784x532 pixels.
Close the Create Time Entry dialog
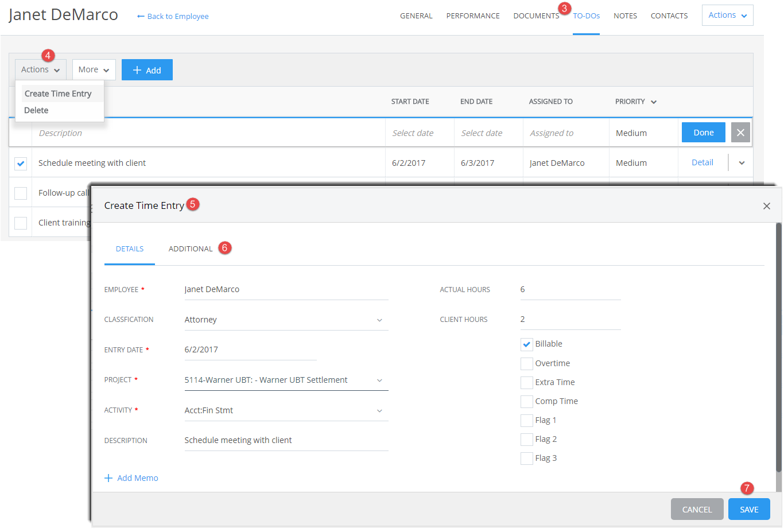766,206
